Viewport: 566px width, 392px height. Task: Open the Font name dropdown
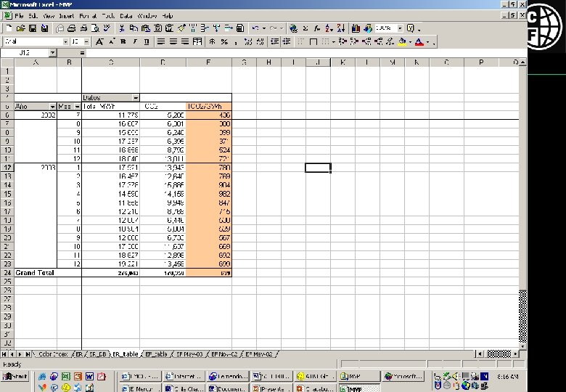click(x=65, y=42)
